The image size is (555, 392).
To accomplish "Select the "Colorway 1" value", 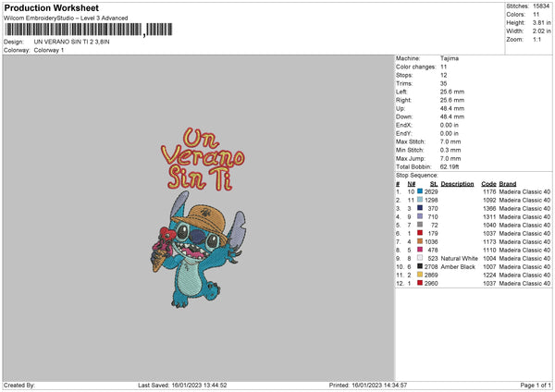I will click(x=49, y=50).
